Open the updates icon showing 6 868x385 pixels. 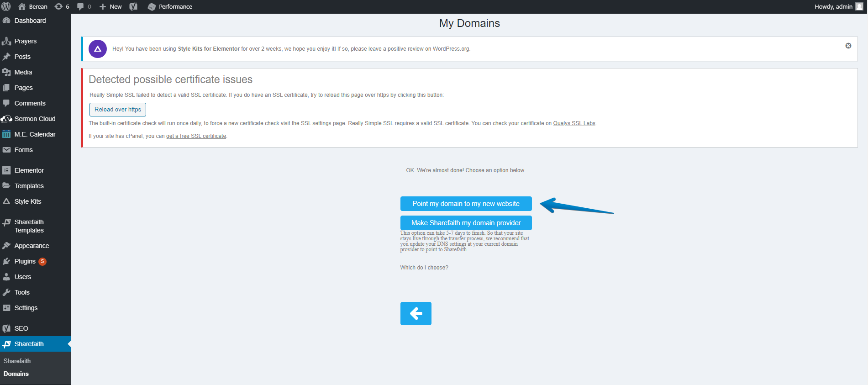click(62, 6)
